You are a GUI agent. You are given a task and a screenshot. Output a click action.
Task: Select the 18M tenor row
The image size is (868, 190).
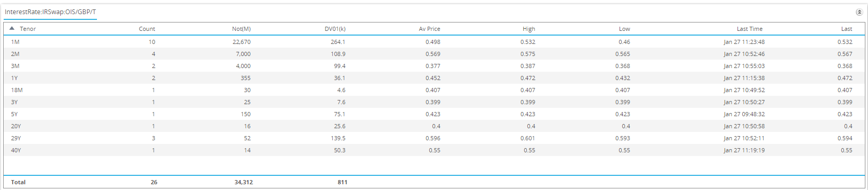(x=434, y=90)
